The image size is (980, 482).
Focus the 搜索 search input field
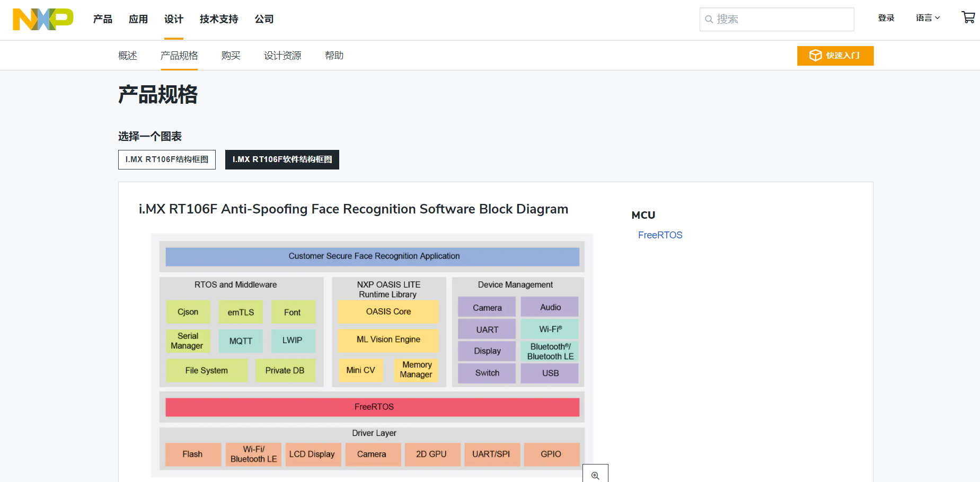[777, 19]
